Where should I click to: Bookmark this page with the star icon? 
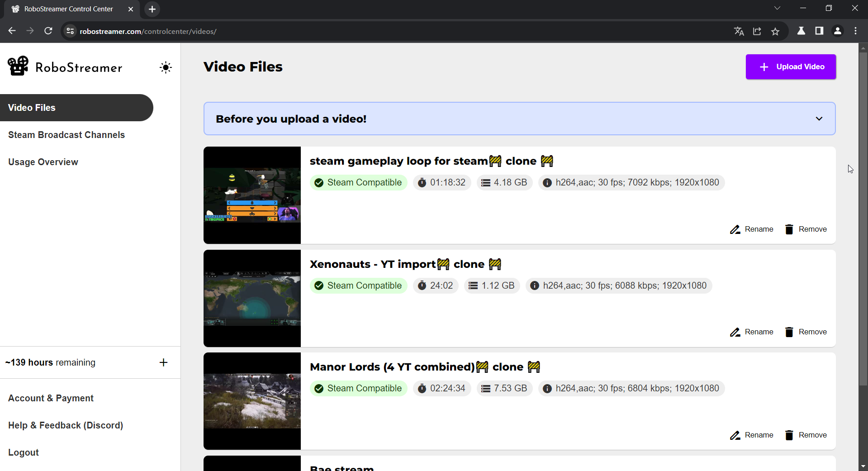coord(775,31)
